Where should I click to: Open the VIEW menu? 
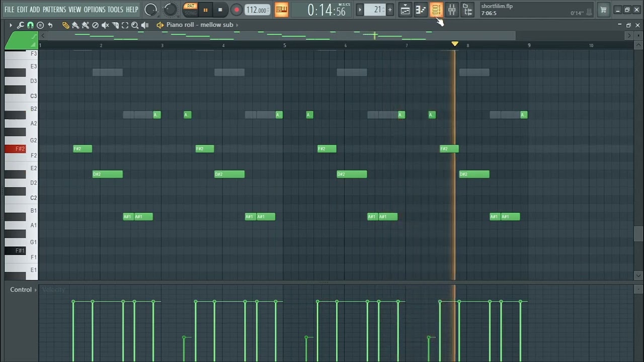click(74, 10)
